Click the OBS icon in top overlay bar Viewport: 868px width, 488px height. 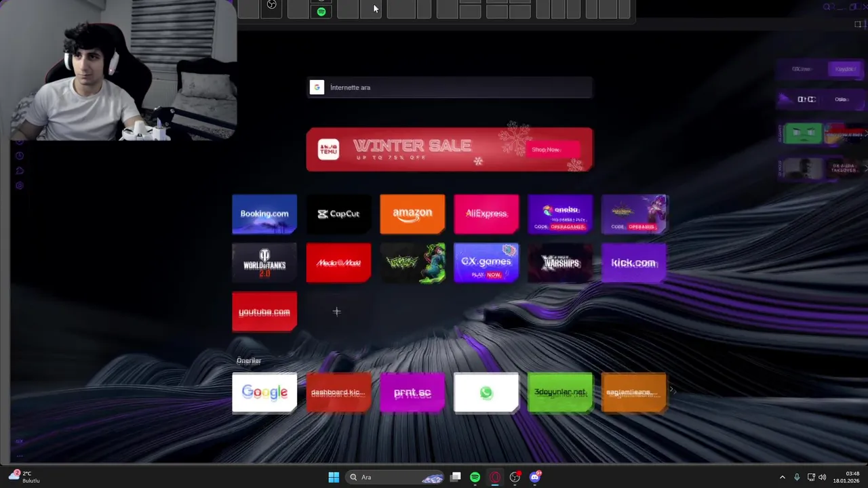click(271, 5)
